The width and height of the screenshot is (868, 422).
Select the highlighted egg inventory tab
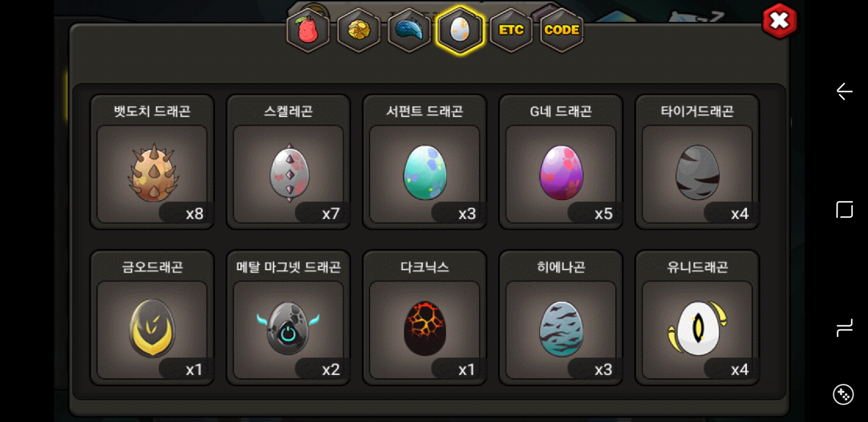[460, 30]
